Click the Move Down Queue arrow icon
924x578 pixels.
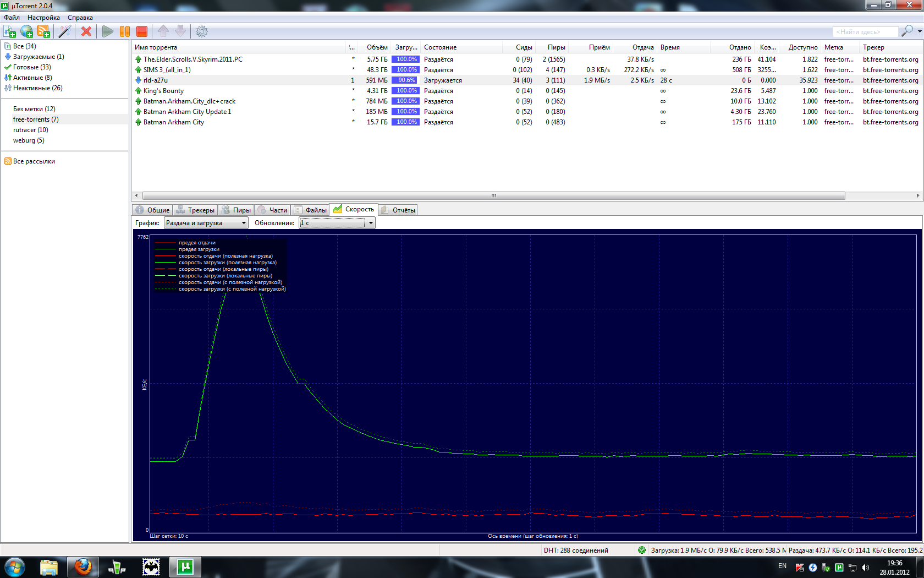tap(180, 31)
